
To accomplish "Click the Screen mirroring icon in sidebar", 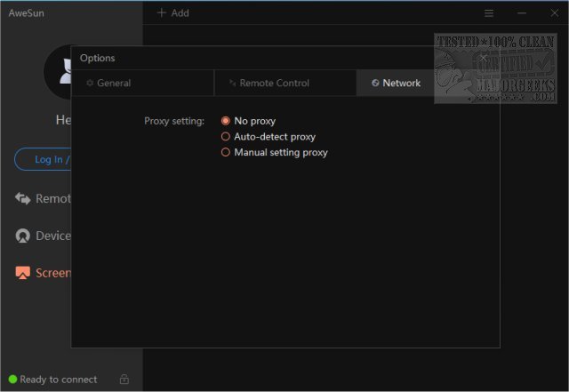I will 22,273.
